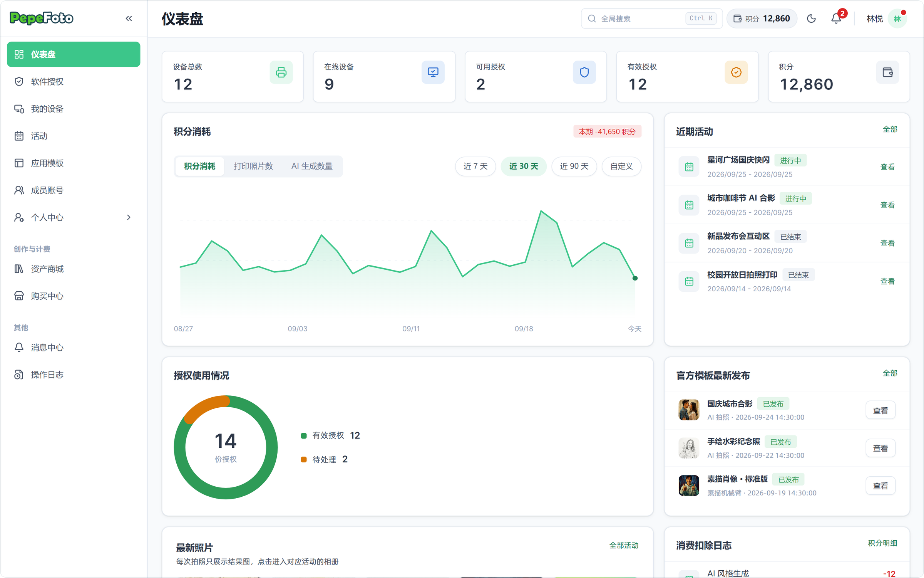Click 查看 button for 素描肖像 · 标准版
The image size is (924, 578).
[x=880, y=486]
